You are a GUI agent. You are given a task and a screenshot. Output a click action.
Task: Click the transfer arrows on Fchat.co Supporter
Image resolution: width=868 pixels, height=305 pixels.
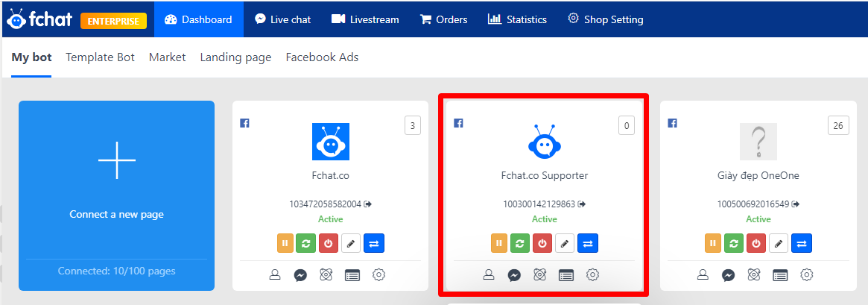pos(588,243)
